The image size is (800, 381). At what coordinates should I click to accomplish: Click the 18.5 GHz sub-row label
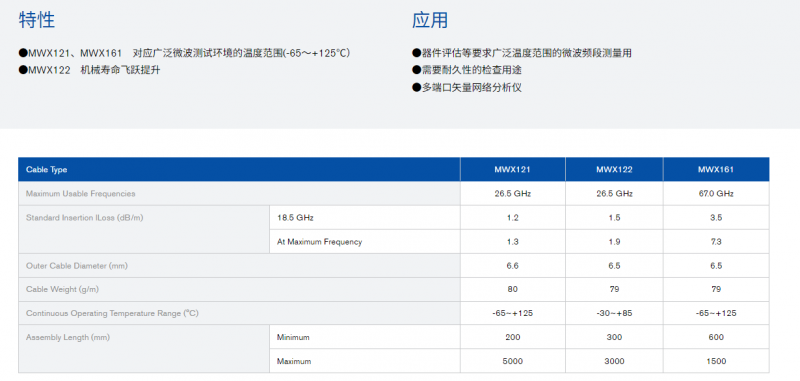pos(295,218)
